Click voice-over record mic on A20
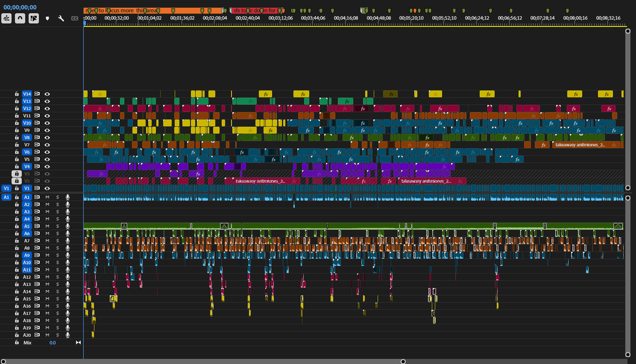Viewport: 636px width, 364px height. [68, 335]
